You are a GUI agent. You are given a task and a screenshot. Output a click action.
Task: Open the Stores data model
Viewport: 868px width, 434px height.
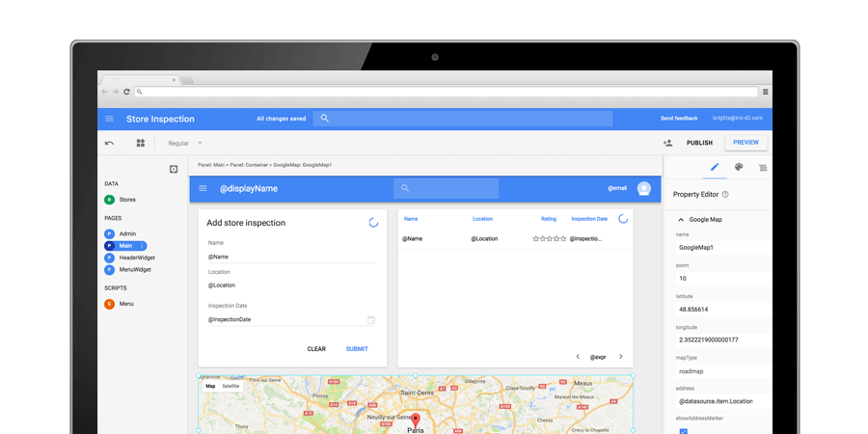pos(127,200)
